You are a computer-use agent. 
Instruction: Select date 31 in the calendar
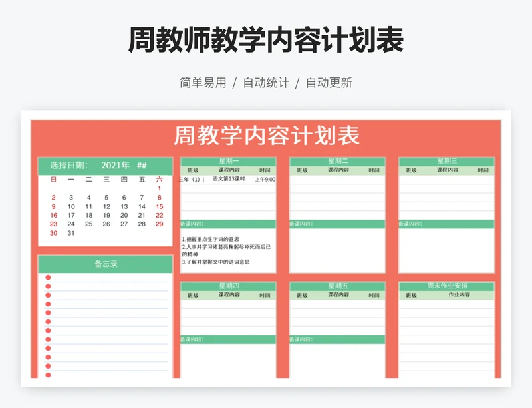(x=71, y=233)
